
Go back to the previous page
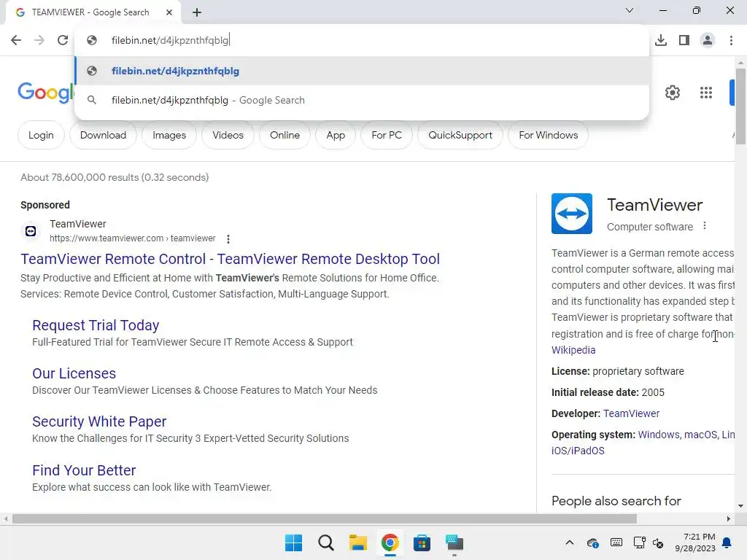click(16, 40)
